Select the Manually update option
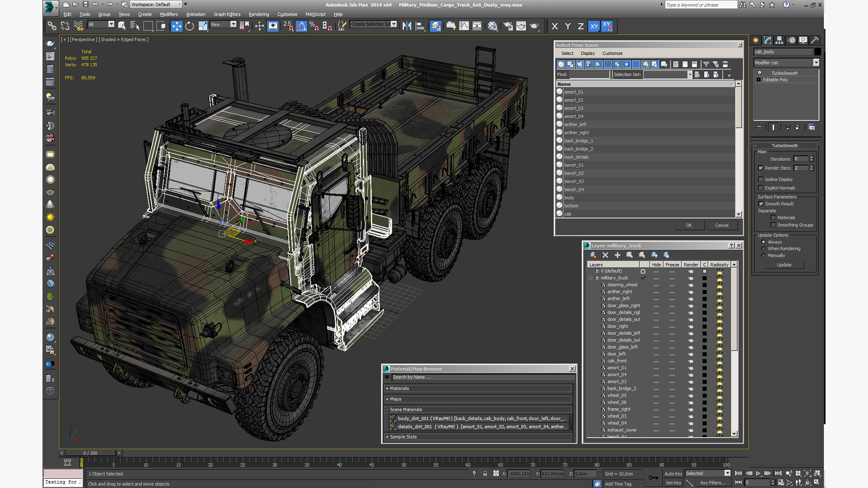This screenshot has height=488, width=868. [x=764, y=255]
